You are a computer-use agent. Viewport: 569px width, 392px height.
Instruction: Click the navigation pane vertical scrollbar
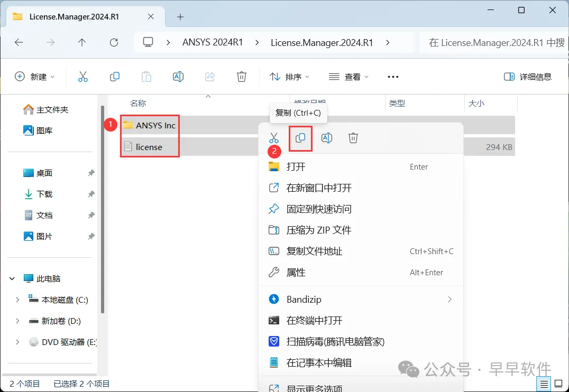coord(103,209)
